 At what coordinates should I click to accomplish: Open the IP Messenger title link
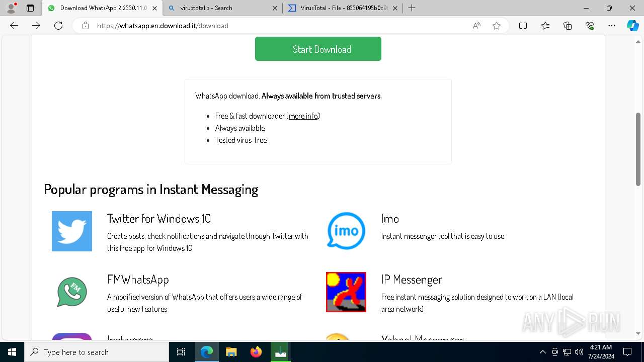pyautogui.click(x=412, y=280)
